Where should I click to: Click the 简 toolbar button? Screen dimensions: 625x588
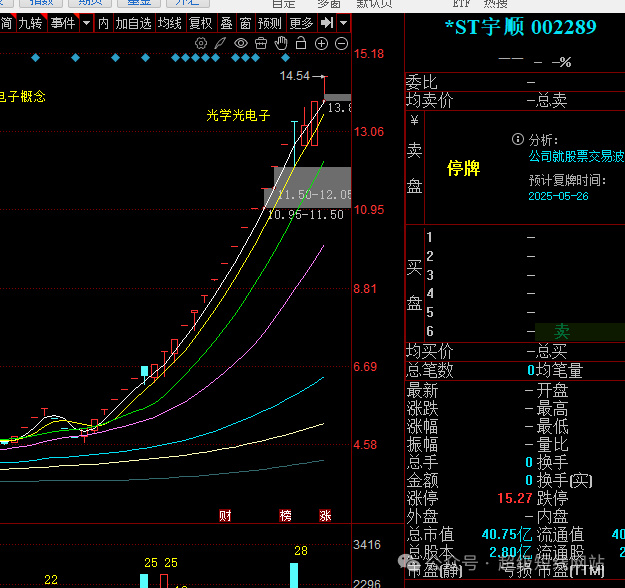click(6, 23)
